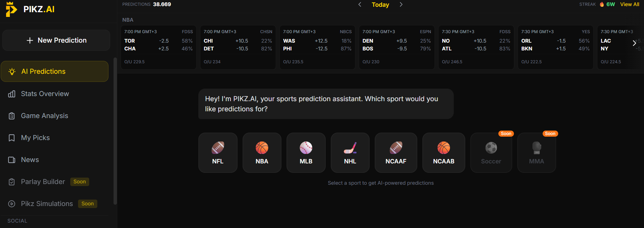Go to previous day with left chevron
Image resolution: width=644 pixels, height=228 pixels.
point(360,4)
